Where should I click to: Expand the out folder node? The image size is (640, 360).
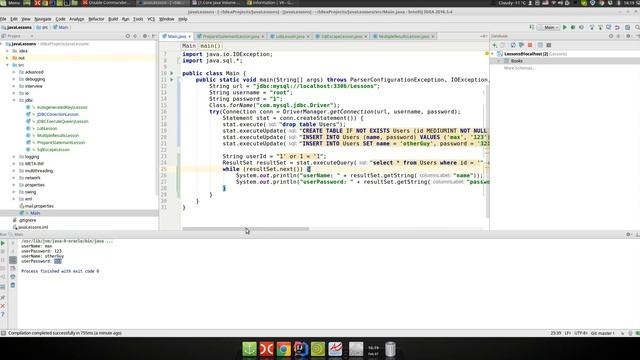[x=7, y=58]
